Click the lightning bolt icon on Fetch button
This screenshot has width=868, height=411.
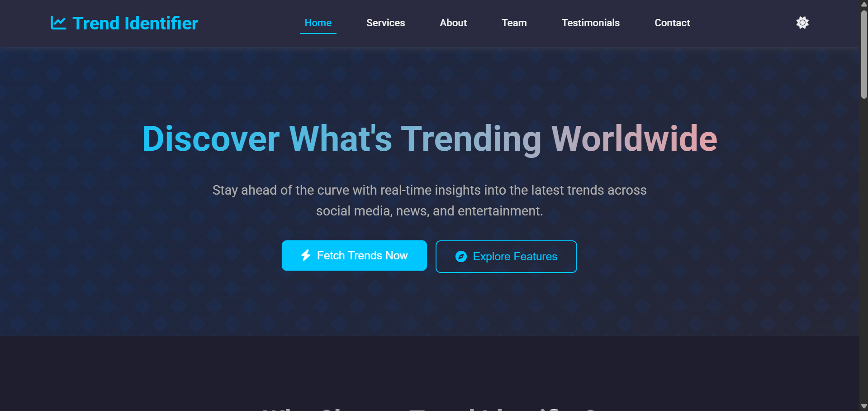[x=306, y=255]
